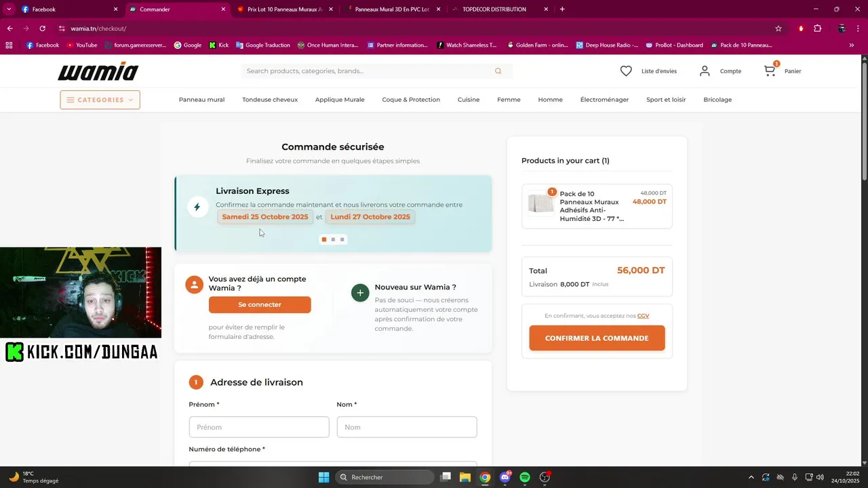Click the green plus new-account icon
Screen dimensions: 868x488
pos(360,293)
